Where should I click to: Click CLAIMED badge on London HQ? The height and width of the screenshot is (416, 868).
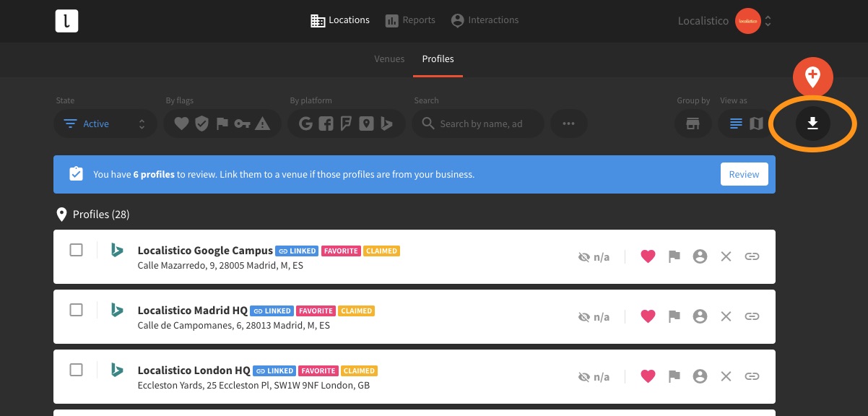tap(359, 371)
